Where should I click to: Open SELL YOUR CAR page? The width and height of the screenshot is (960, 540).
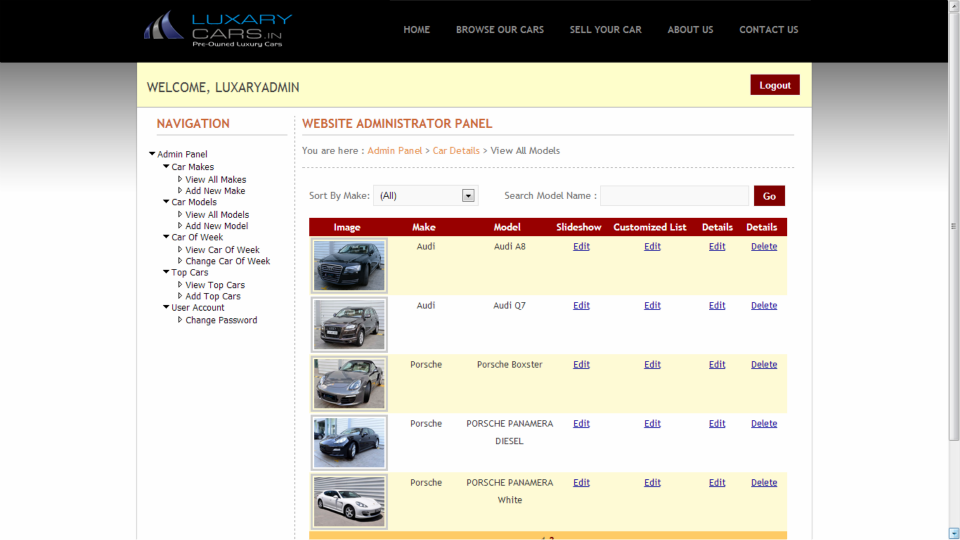tap(606, 29)
